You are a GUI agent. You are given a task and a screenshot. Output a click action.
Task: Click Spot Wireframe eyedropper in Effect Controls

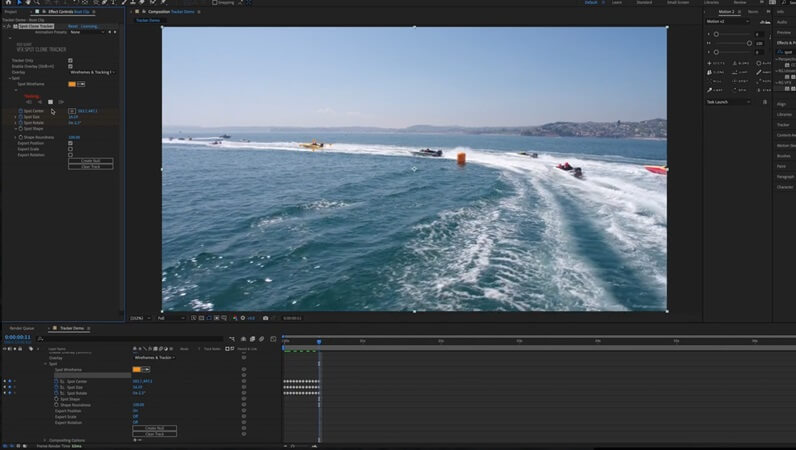coord(81,84)
